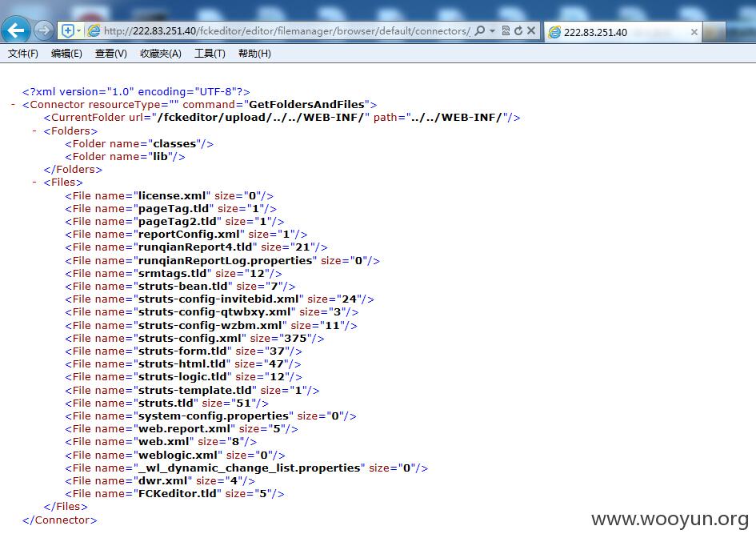Click the web.xml file entry
The width and height of the screenshot is (756, 542).
(x=161, y=442)
